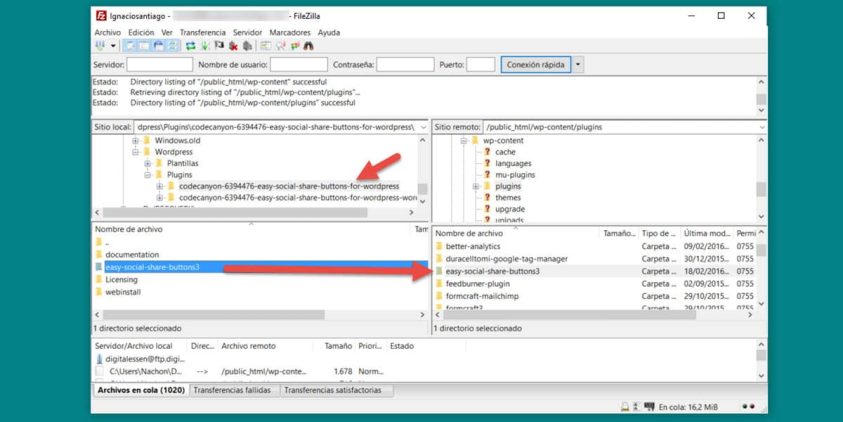Screen dimensions: 843x422
Task: Focus the Nombre de usuario field
Action: click(298, 65)
